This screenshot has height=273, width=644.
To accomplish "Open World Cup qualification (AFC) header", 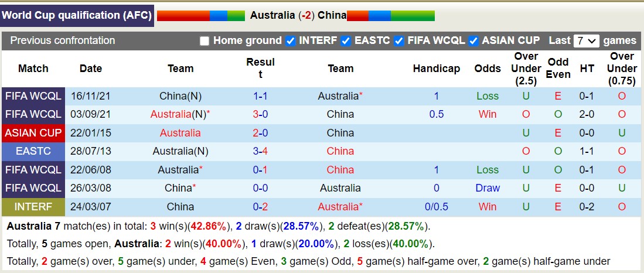I will coord(77,16).
